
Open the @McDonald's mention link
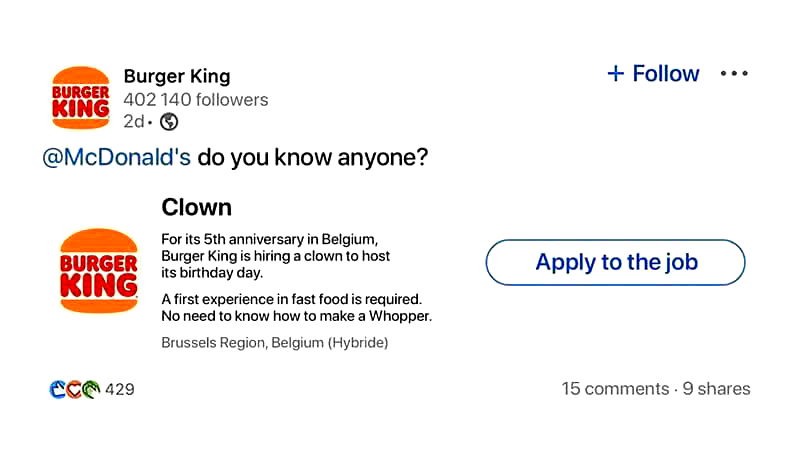pos(116,158)
